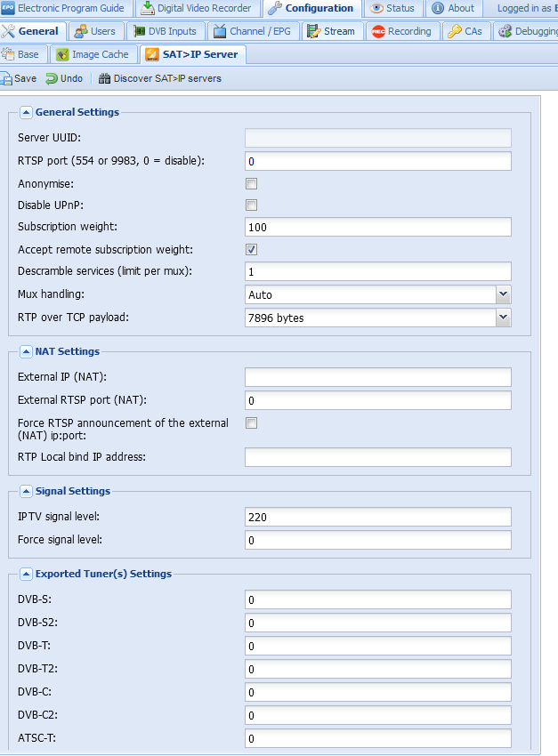Collapse the Signal Settings section

coord(26,491)
